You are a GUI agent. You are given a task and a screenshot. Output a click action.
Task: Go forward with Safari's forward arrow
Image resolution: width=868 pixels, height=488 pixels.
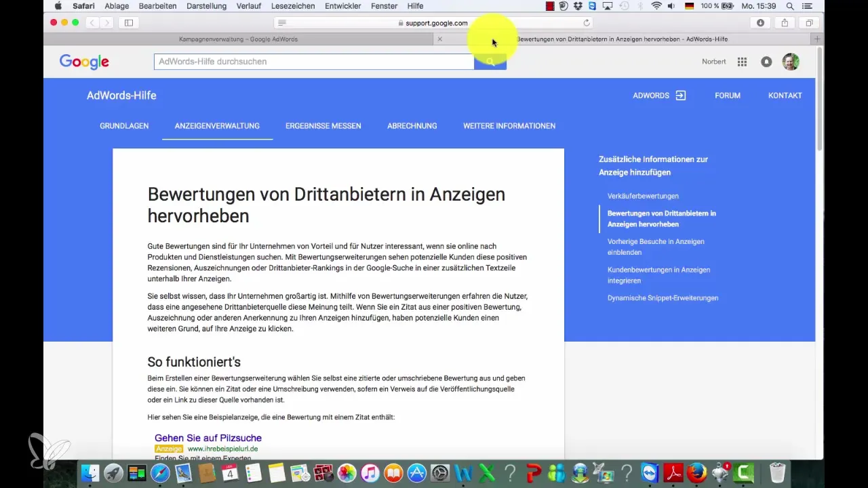(x=107, y=23)
